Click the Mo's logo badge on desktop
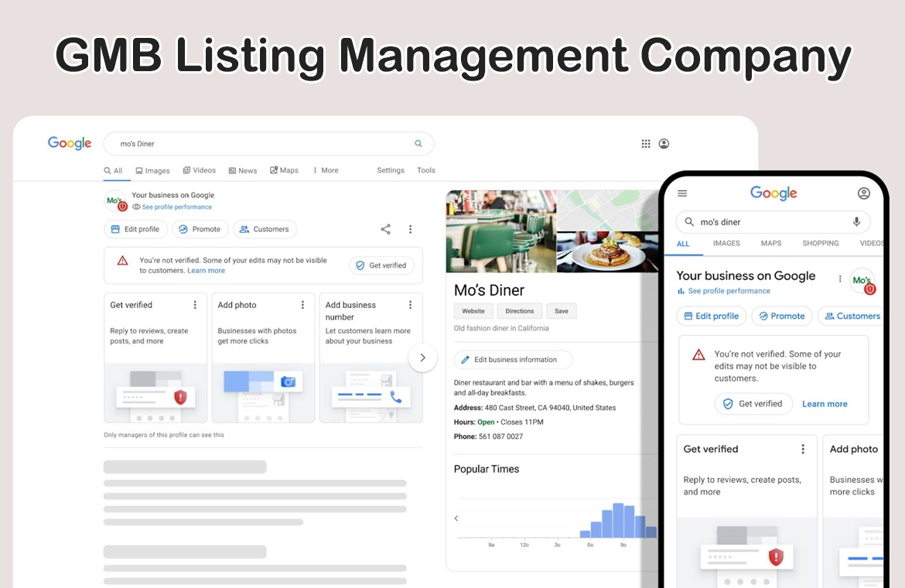Screen dimensions: 905x588 (115, 201)
